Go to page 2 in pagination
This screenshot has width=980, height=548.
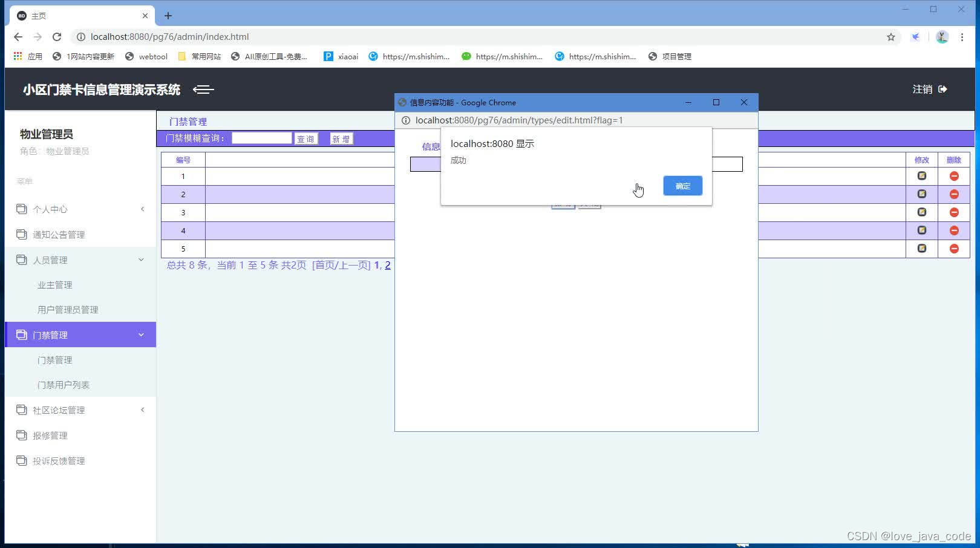pyautogui.click(x=388, y=265)
